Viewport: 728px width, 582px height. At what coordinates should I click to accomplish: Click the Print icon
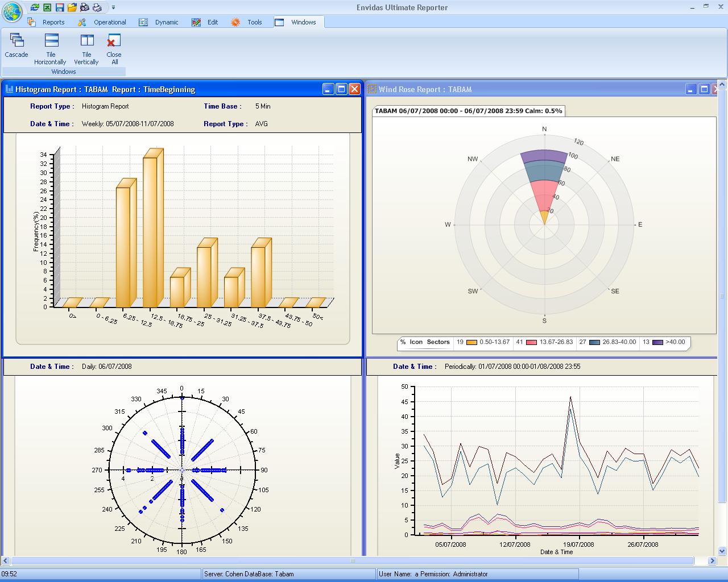[97, 7]
